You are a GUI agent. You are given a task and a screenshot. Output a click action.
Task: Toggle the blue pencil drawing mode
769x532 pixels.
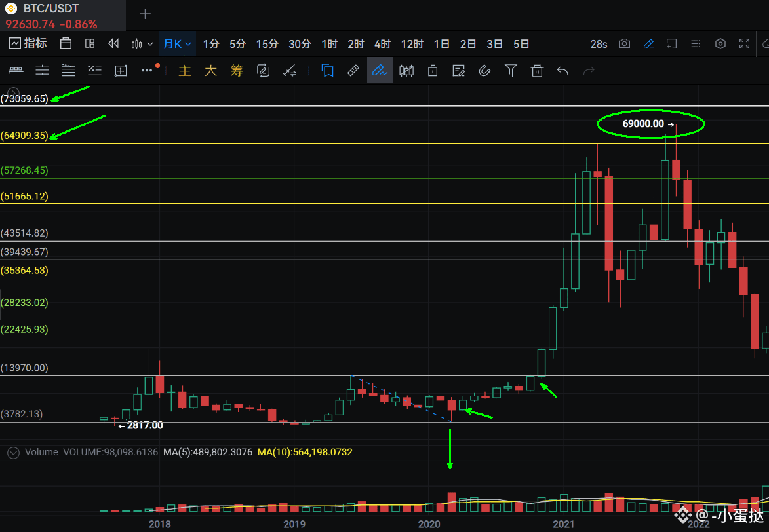click(648, 44)
